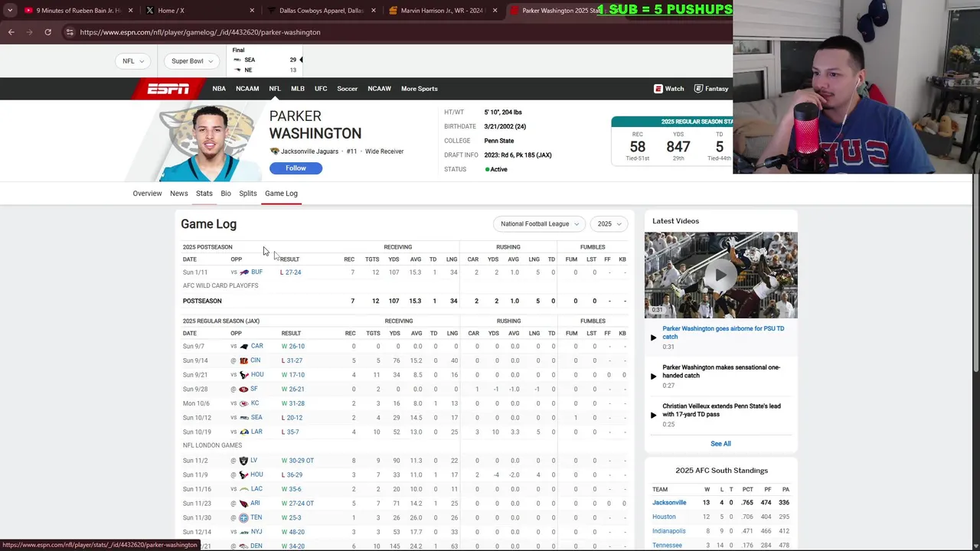Open the Super Bowl week dropdown
This screenshot has height=551, width=980.
(x=192, y=61)
